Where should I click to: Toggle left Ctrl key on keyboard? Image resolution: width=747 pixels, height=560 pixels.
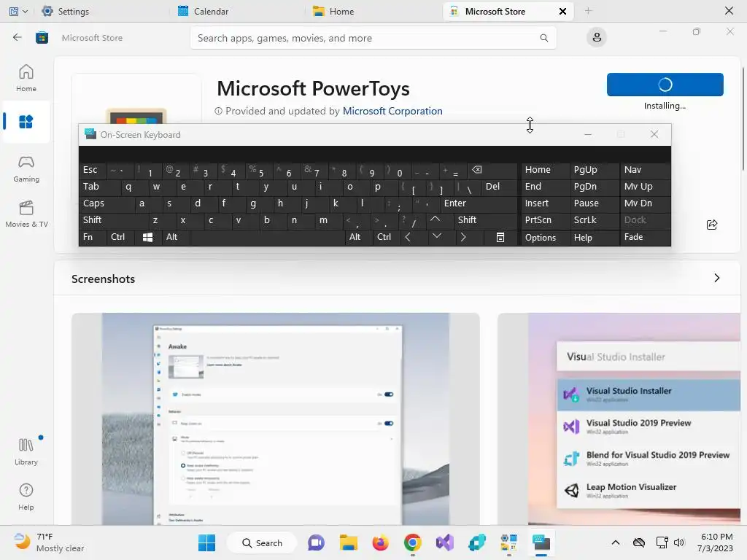point(120,237)
